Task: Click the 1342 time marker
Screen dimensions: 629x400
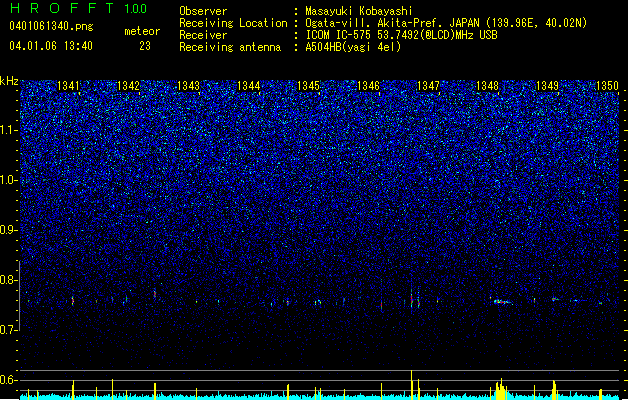Action: (x=128, y=86)
